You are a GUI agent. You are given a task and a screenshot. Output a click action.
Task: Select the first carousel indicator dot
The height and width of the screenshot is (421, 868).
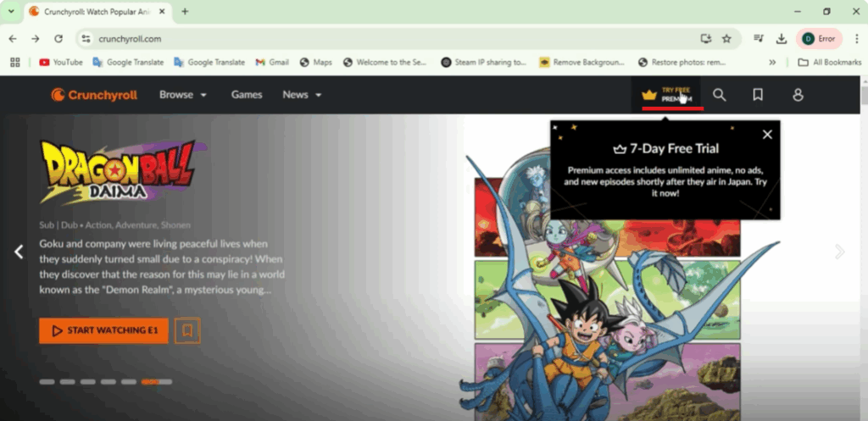tap(47, 382)
